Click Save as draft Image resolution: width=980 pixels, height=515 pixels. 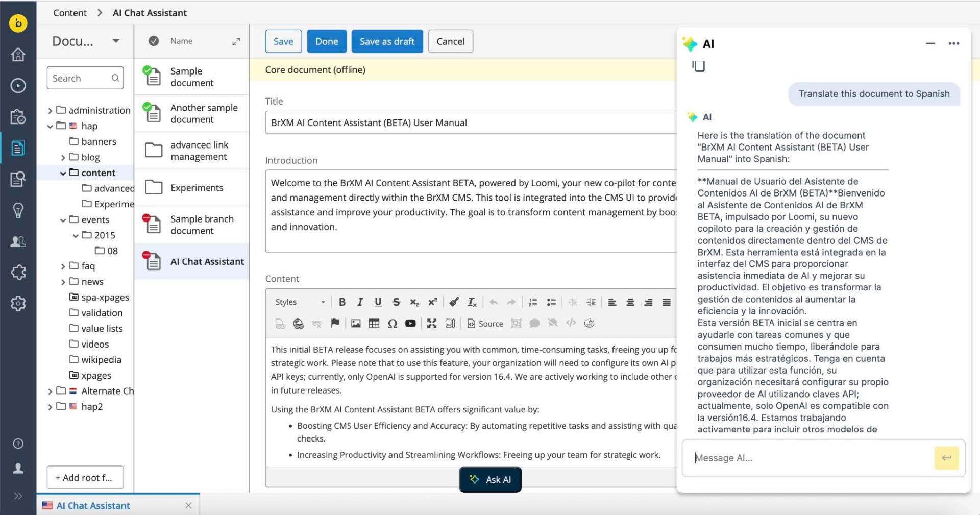pyautogui.click(x=387, y=41)
